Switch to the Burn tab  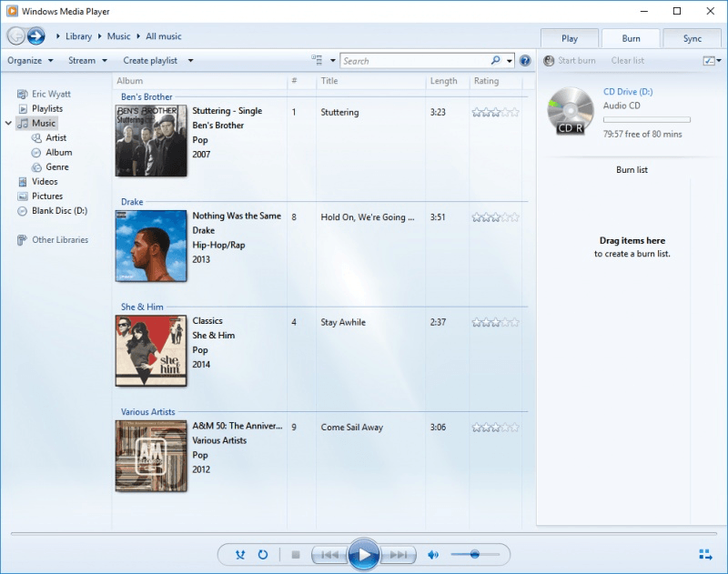point(631,38)
